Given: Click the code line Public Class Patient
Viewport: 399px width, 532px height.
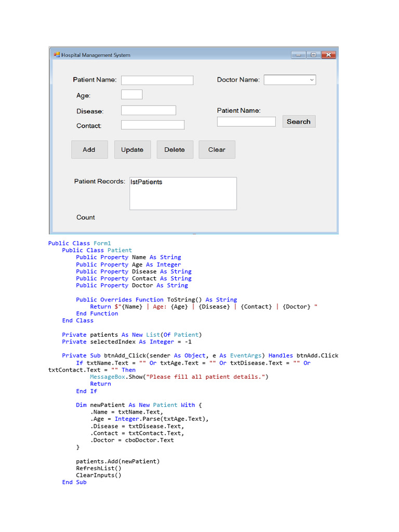Looking at the screenshot, I should pos(97,250).
